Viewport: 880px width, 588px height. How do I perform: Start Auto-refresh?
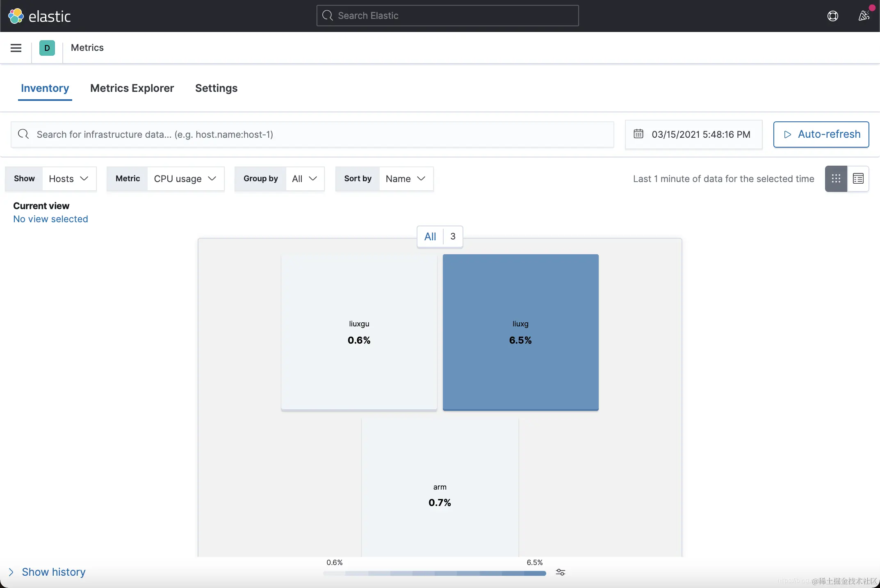point(821,134)
